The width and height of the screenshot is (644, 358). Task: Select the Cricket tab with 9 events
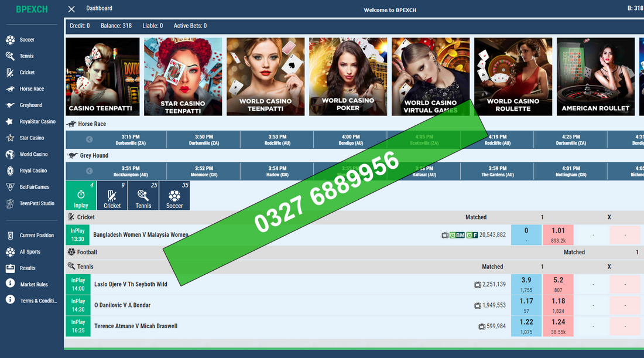(112, 196)
